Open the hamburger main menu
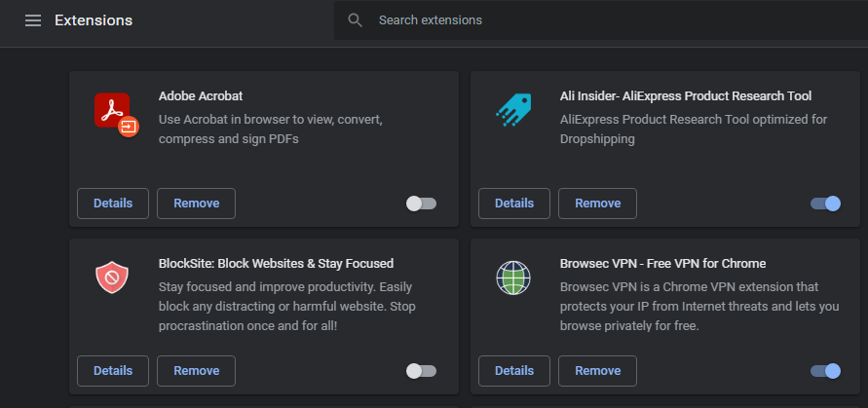This screenshot has height=408, width=868. [33, 20]
